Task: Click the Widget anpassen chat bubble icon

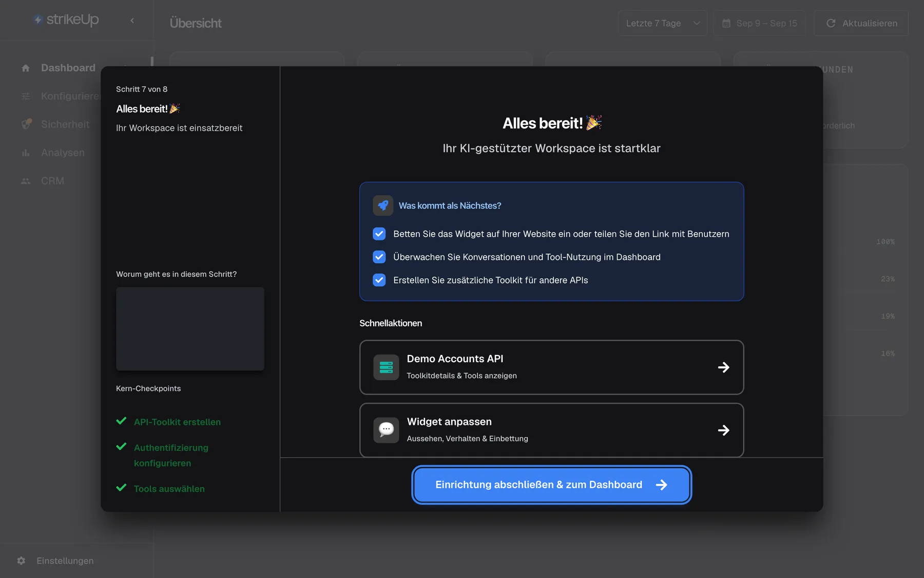Action: pyautogui.click(x=386, y=430)
